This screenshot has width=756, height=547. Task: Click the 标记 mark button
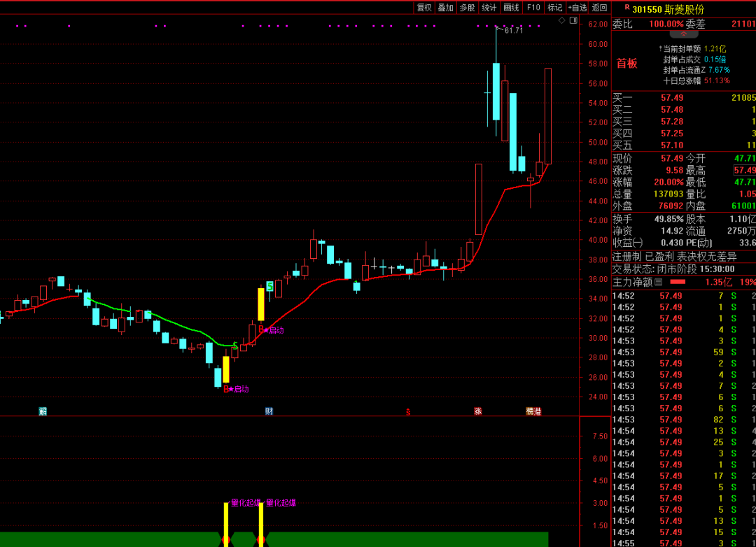(554, 7)
